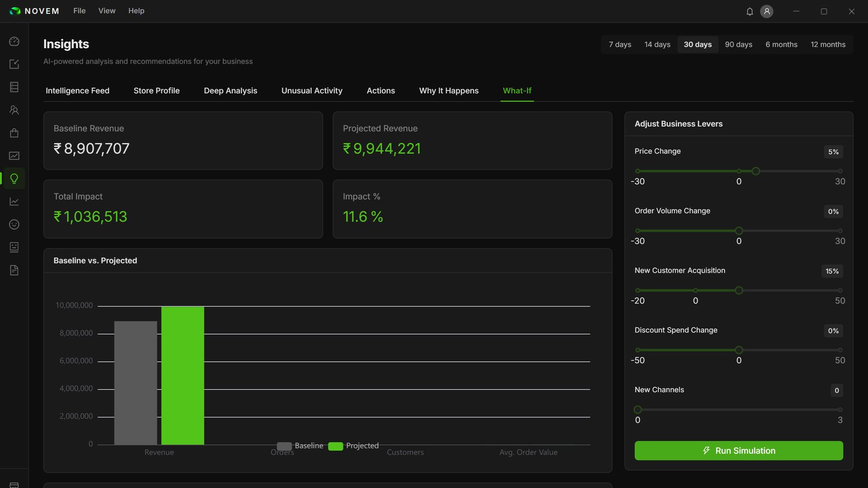868x488 pixels.
Task: Go to the Unusual Activity tab
Action: 312,91
